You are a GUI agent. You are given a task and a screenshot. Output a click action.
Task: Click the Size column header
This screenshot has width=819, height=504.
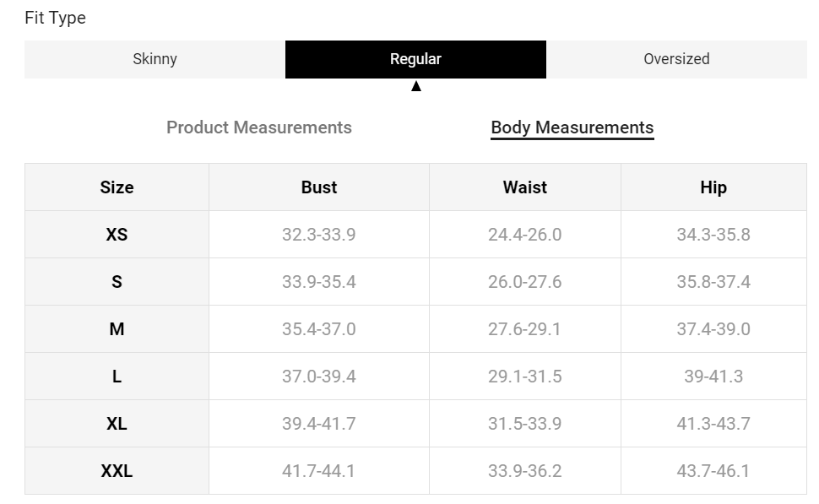(x=117, y=187)
